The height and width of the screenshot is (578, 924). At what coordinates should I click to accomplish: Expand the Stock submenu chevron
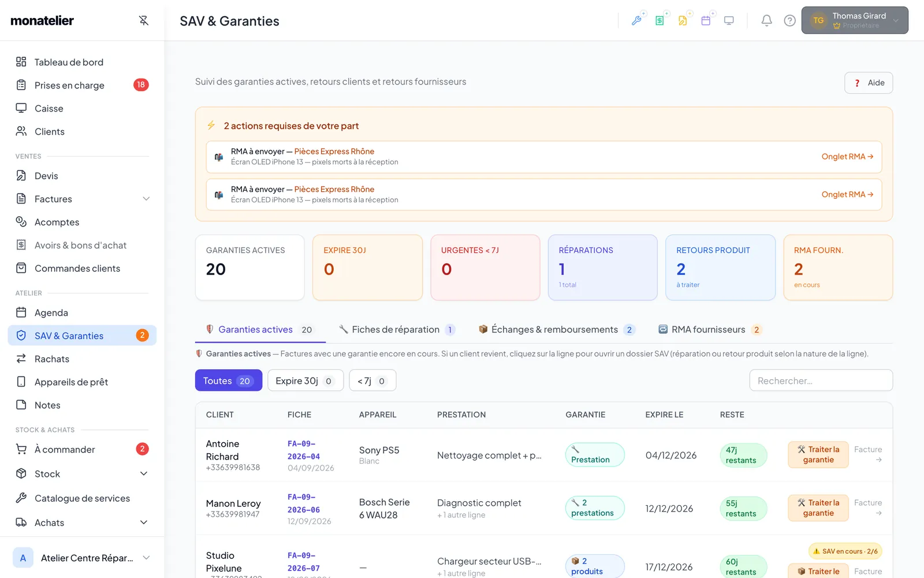tap(144, 474)
